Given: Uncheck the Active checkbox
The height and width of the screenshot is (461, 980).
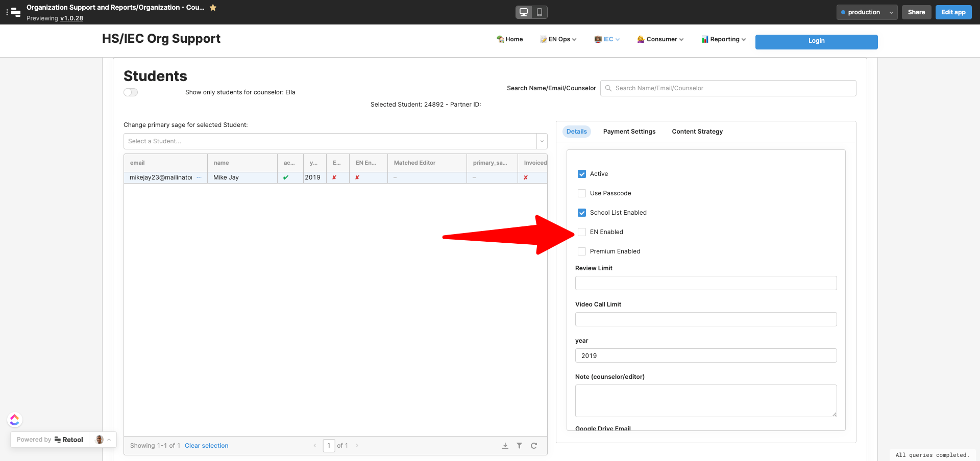Looking at the screenshot, I should pos(582,174).
